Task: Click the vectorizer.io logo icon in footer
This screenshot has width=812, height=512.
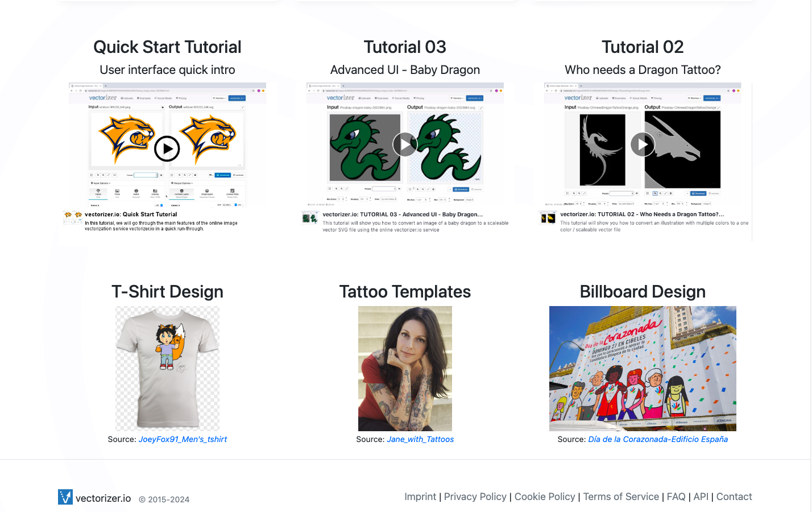Action: tap(65, 497)
